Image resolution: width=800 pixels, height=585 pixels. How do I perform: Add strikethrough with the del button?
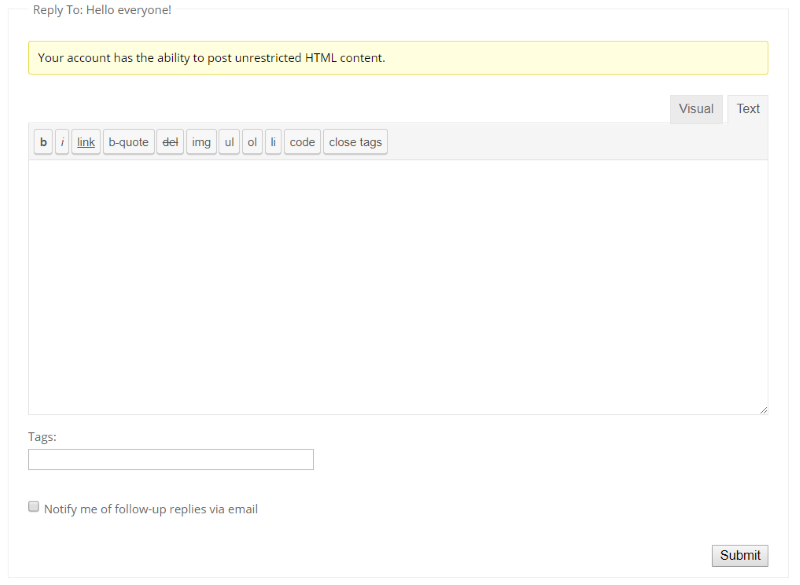170,142
